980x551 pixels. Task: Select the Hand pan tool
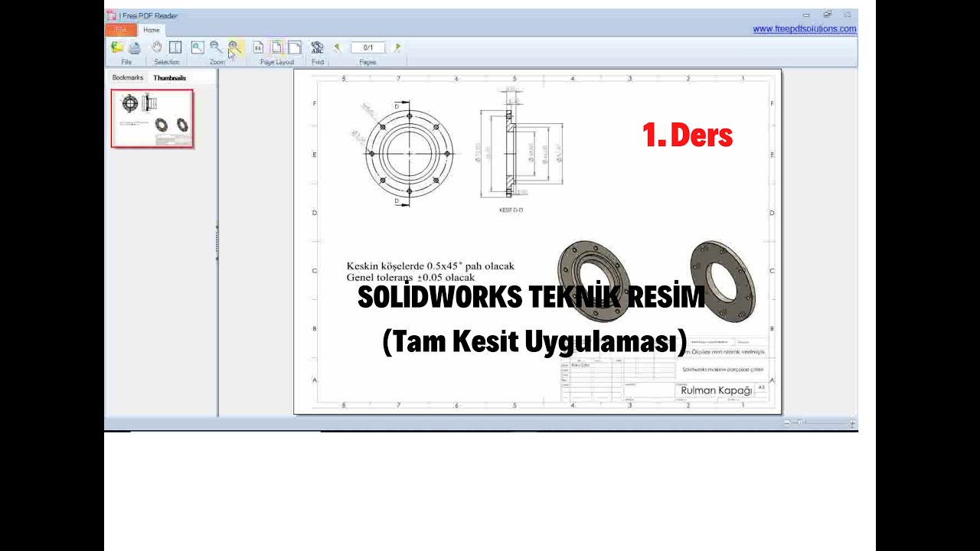tap(157, 47)
